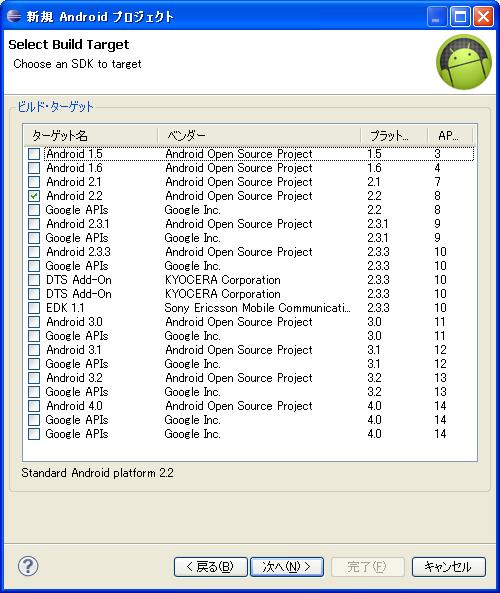Sort by the ベンダー column header
Screen dimensions: 500x593
[x=259, y=135]
